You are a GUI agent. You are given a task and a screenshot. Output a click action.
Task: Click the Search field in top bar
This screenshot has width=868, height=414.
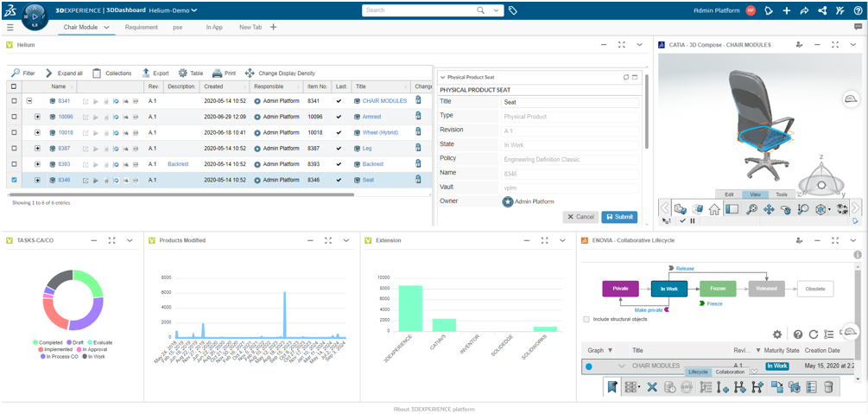pos(419,10)
